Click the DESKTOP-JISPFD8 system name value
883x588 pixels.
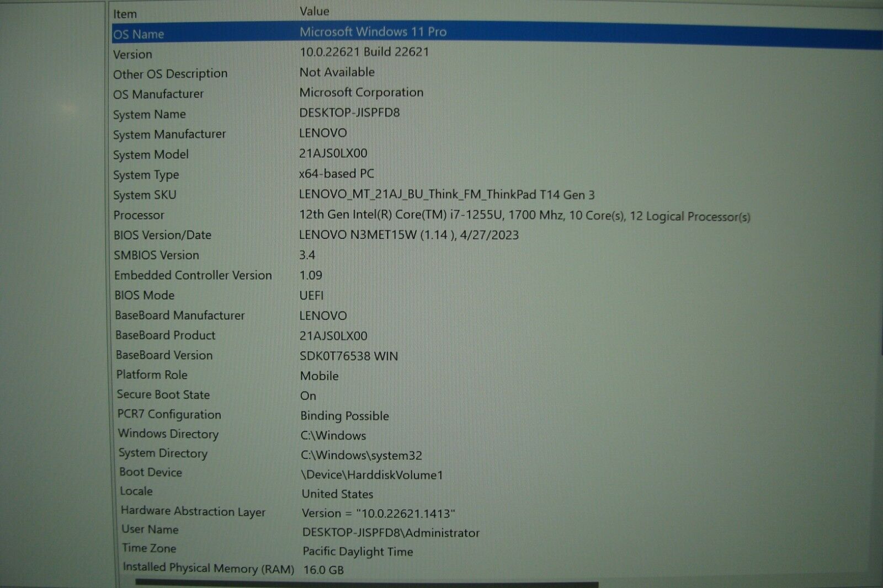pyautogui.click(x=349, y=113)
